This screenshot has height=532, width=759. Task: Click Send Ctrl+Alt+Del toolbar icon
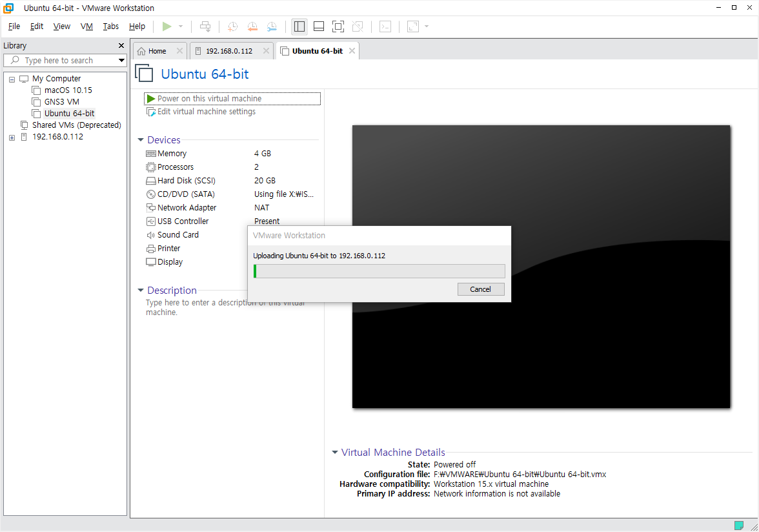tap(205, 26)
